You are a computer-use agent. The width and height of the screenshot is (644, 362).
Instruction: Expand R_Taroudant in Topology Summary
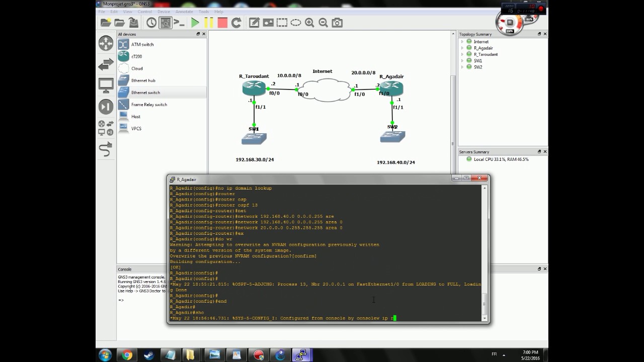(462, 54)
